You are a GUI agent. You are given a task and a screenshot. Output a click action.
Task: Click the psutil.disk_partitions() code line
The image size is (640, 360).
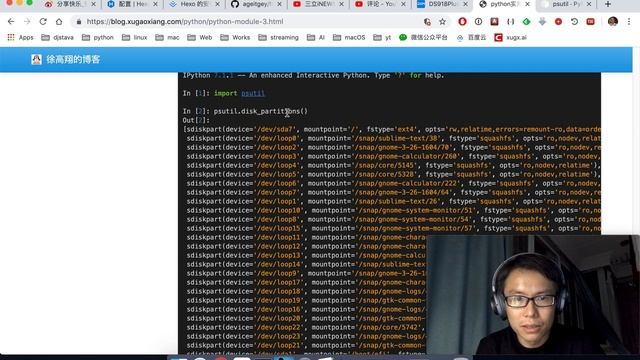pyautogui.click(x=260, y=111)
